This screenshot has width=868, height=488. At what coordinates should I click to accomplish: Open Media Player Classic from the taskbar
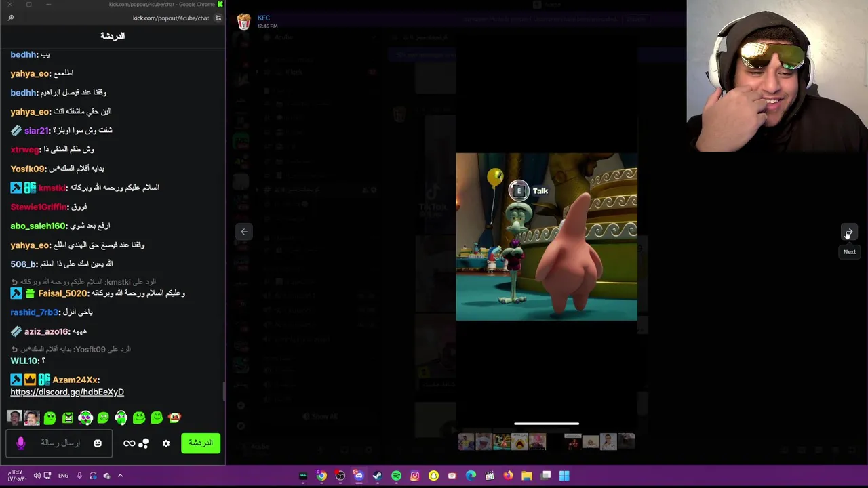tap(489, 476)
